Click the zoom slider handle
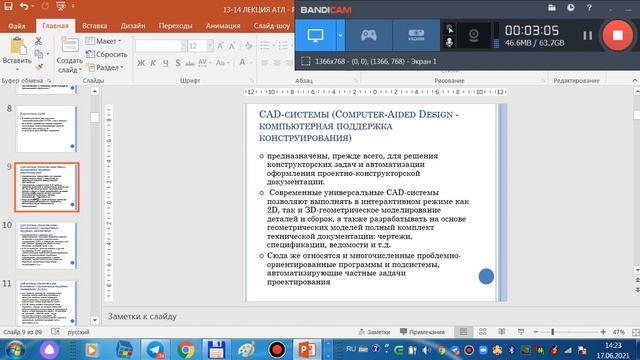 point(552,332)
